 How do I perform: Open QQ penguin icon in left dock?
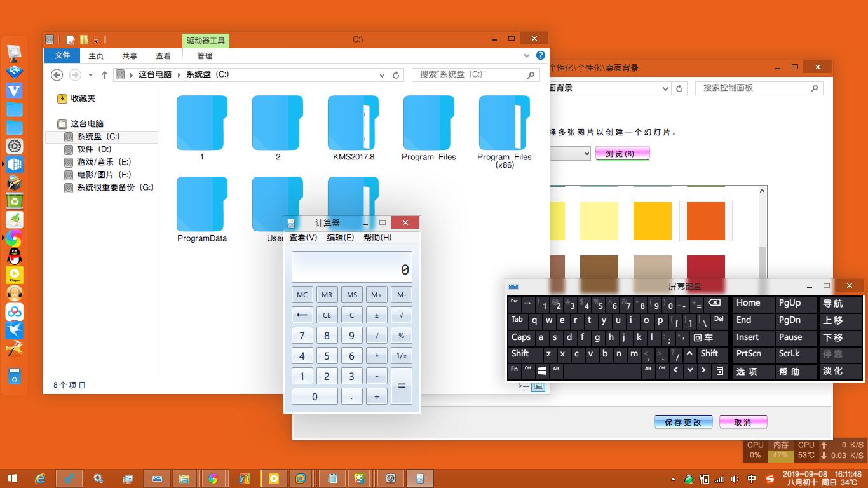click(14, 257)
